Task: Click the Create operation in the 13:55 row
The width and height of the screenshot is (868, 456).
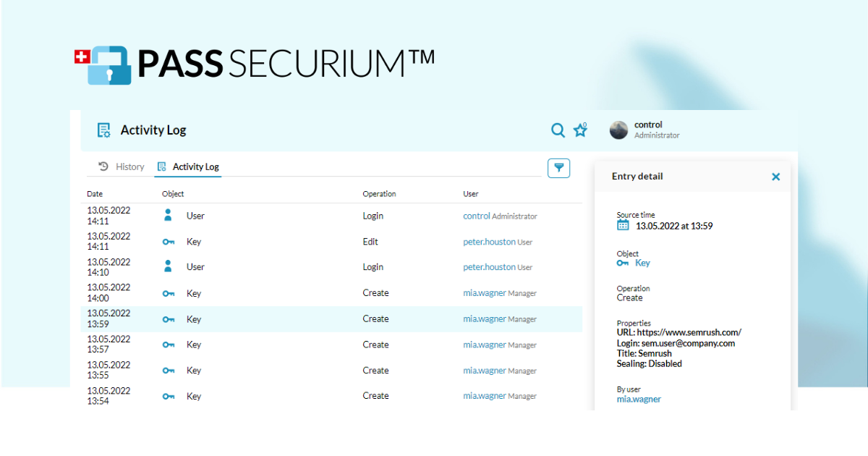Action: [375, 370]
